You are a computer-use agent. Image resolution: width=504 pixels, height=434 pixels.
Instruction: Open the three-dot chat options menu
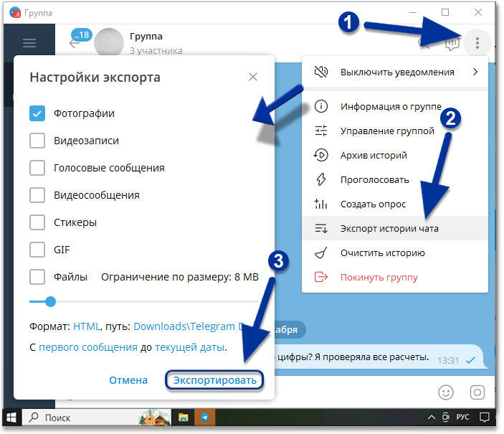477,43
